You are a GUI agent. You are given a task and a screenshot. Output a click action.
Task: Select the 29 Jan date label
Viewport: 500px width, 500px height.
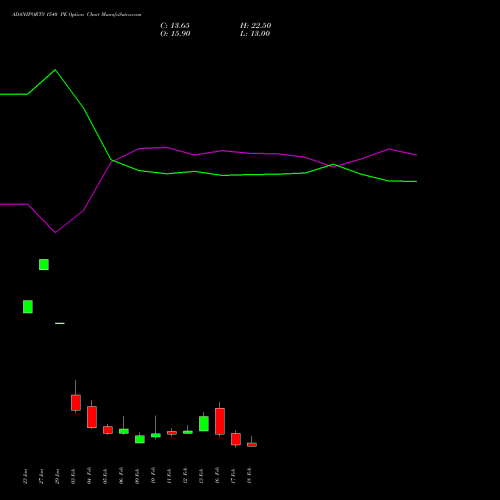(58, 476)
